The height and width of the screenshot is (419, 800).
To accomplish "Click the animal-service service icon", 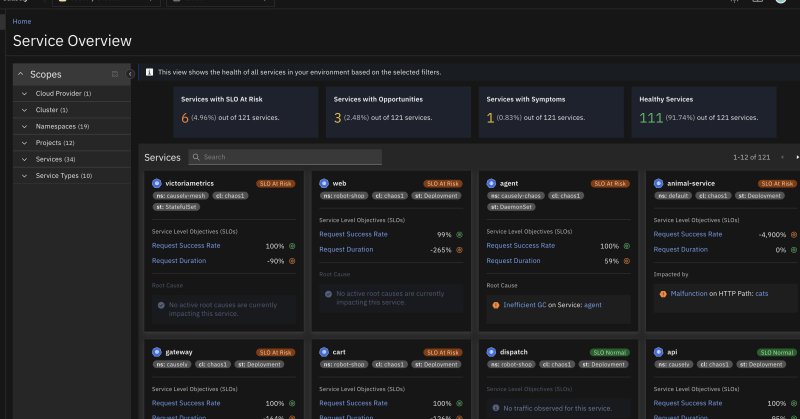I will pos(659,183).
